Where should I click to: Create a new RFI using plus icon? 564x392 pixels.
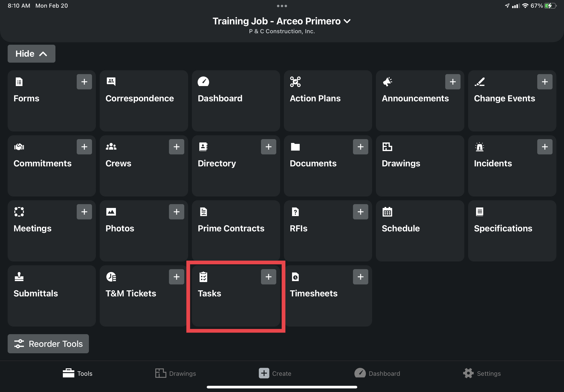click(x=360, y=212)
